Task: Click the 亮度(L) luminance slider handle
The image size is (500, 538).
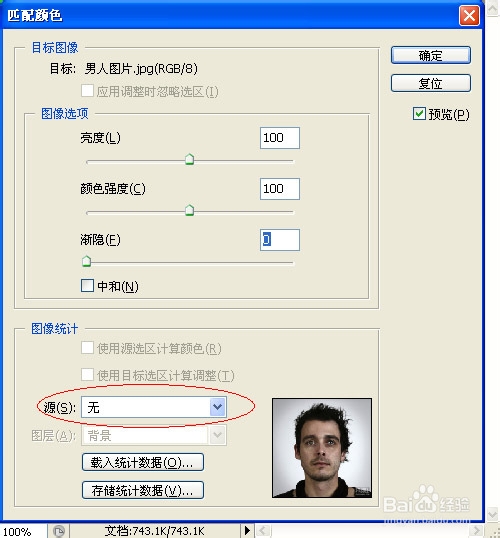Action: [x=189, y=160]
